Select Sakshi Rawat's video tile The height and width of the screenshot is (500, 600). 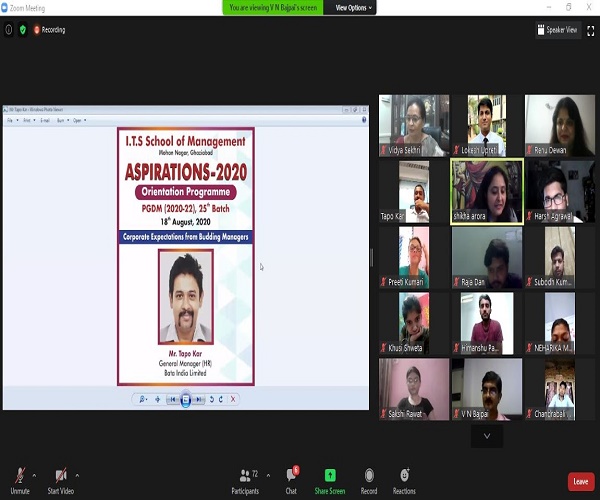414,389
